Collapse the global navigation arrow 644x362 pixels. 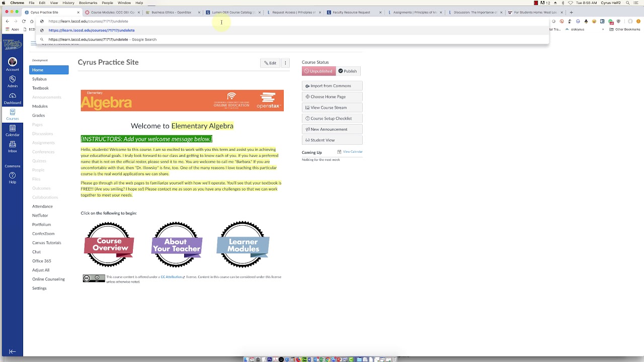pyautogui.click(x=12, y=351)
